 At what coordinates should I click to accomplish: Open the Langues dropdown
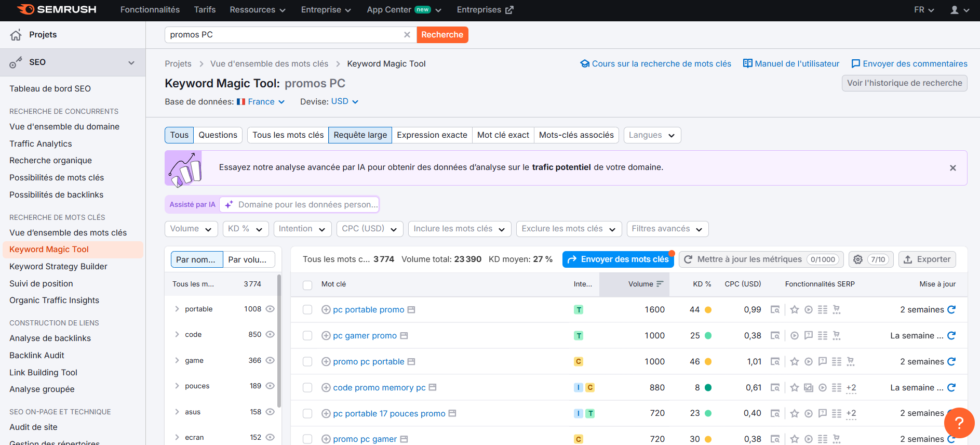click(x=652, y=135)
